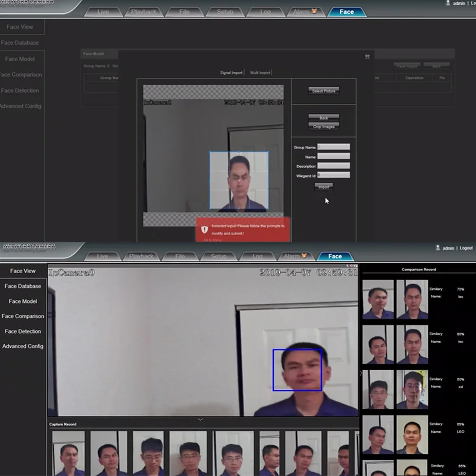Open Face Model in lower sidebar
The image size is (476, 476).
tap(23, 301)
